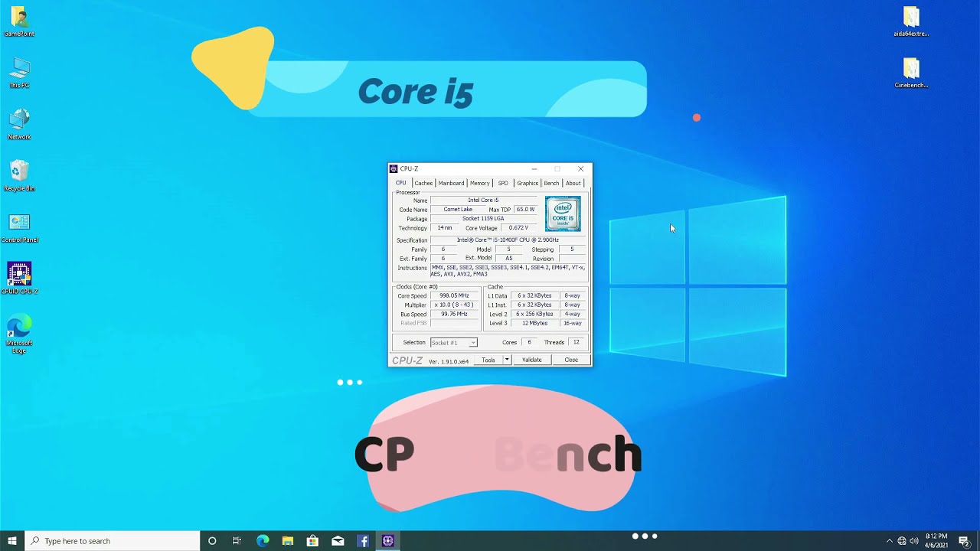980x551 pixels.
Task: Click in the taskbar search box
Action: point(113,541)
